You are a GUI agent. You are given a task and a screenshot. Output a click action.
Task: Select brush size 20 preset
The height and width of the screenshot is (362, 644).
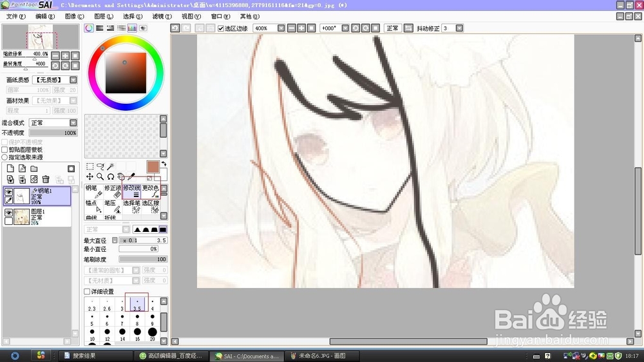(x=153, y=334)
